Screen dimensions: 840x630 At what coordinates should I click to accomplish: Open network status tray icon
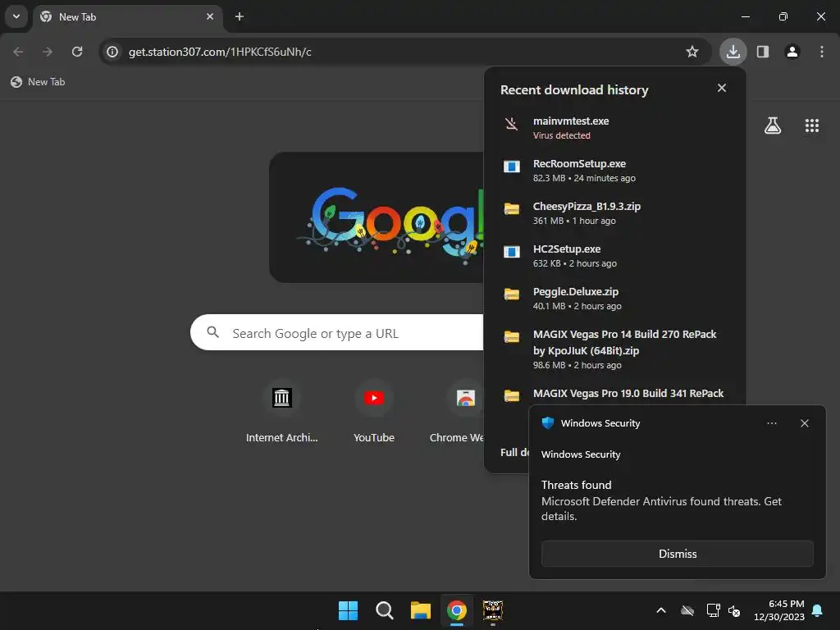coord(713,610)
